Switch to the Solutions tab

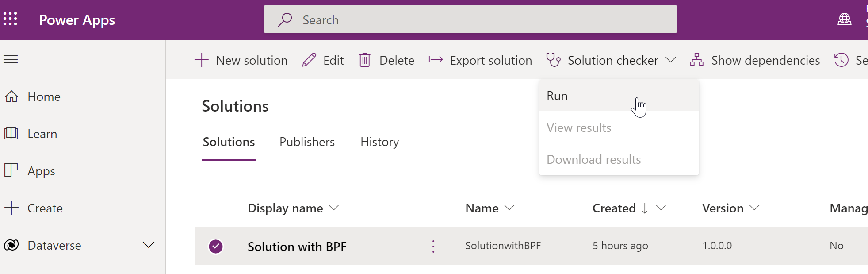tap(229, 142)
